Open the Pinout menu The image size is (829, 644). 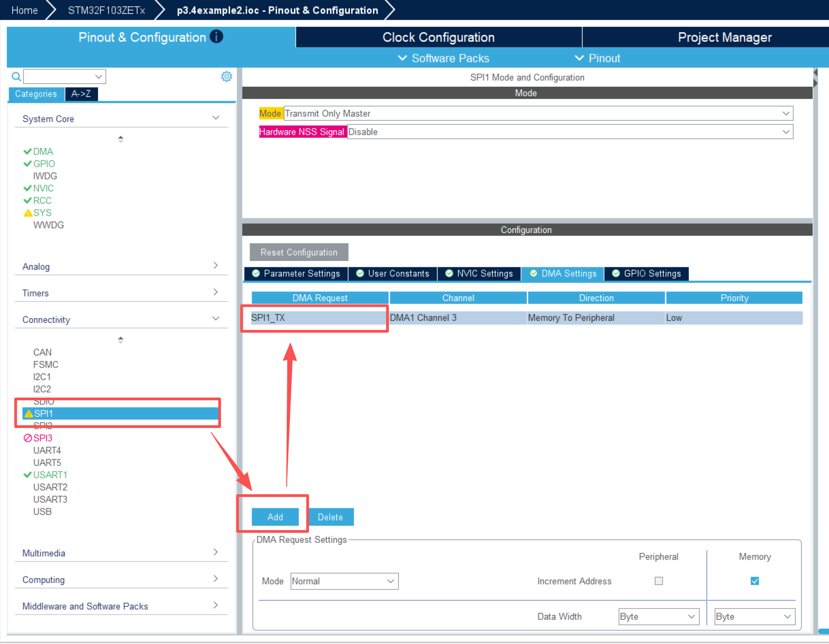point(598,58)
